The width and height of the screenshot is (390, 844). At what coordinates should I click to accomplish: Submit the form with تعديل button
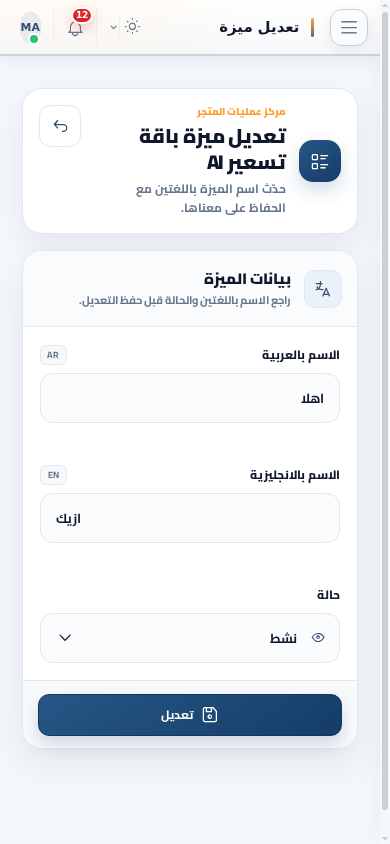coord(190,715)
